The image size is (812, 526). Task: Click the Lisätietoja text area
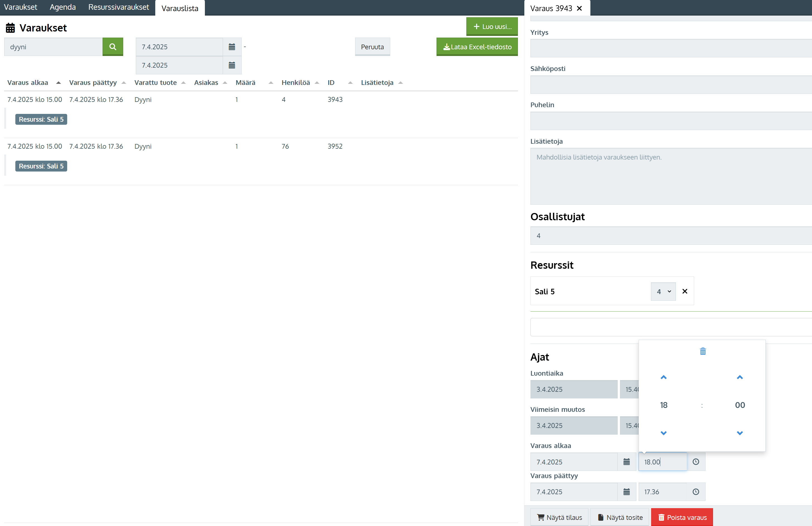point(670,176)
